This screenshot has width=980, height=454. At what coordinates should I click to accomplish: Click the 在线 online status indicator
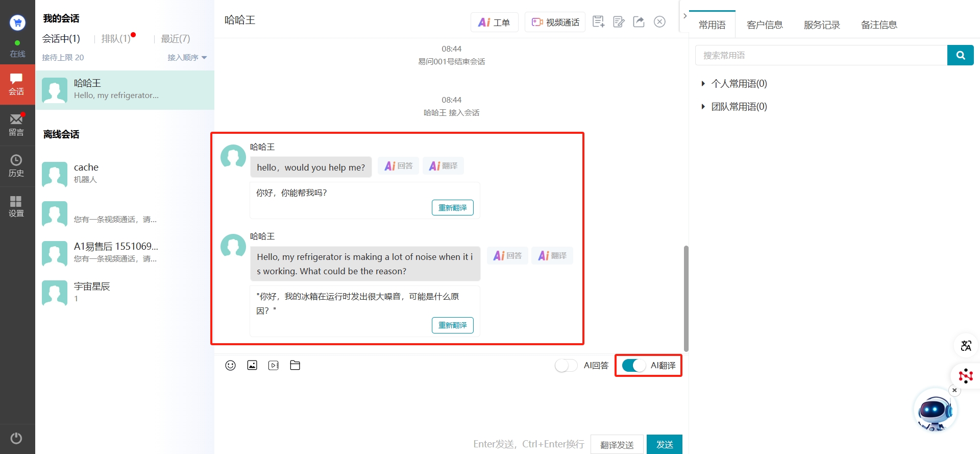pyautogui.click(x=17, y=49)
